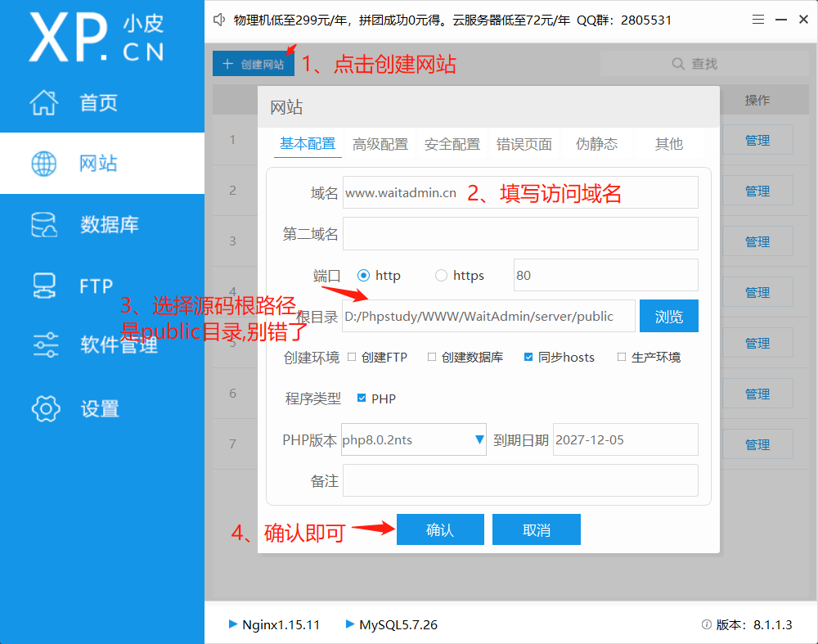This screenshot has width=818, height=644.
Task: Minimize the window
Action: coord(781,20)
